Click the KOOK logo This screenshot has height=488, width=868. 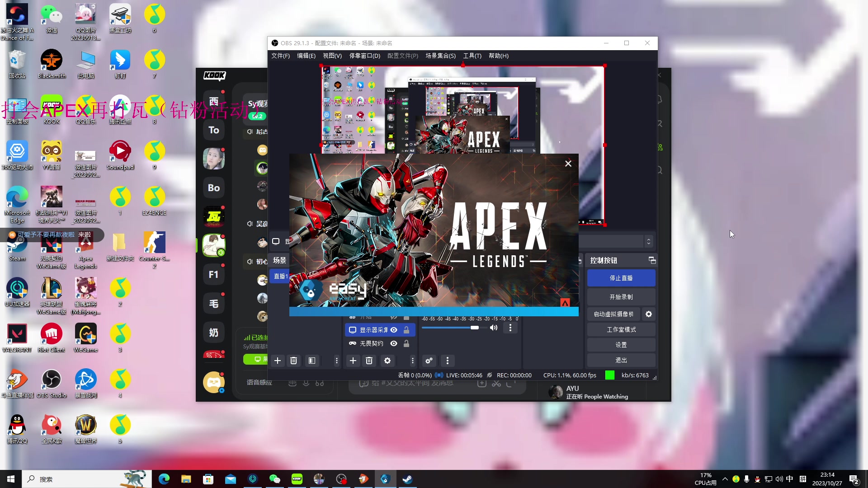click(x=214, y=75)
